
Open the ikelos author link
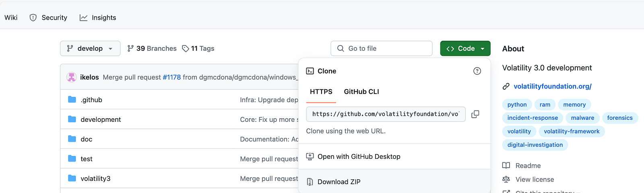(x=89, y=77)
